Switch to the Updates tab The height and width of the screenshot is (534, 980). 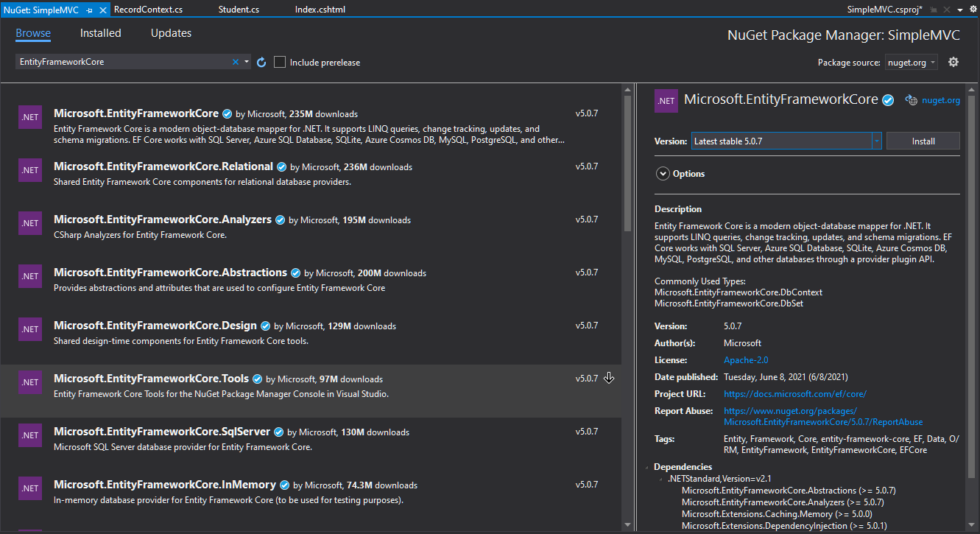(x=171, y=33)
